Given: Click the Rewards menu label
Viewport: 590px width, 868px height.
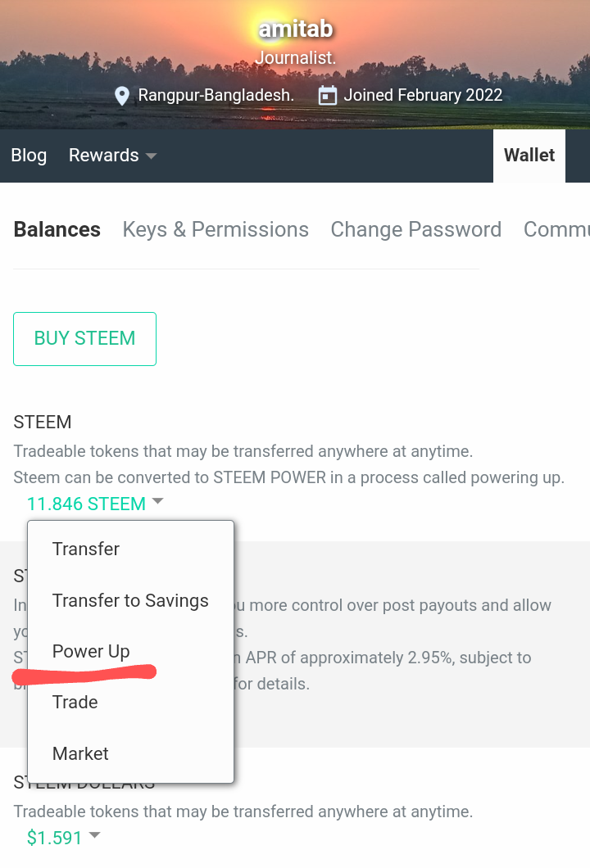Looking at the screenshot, I should click(x=103, y=156).
